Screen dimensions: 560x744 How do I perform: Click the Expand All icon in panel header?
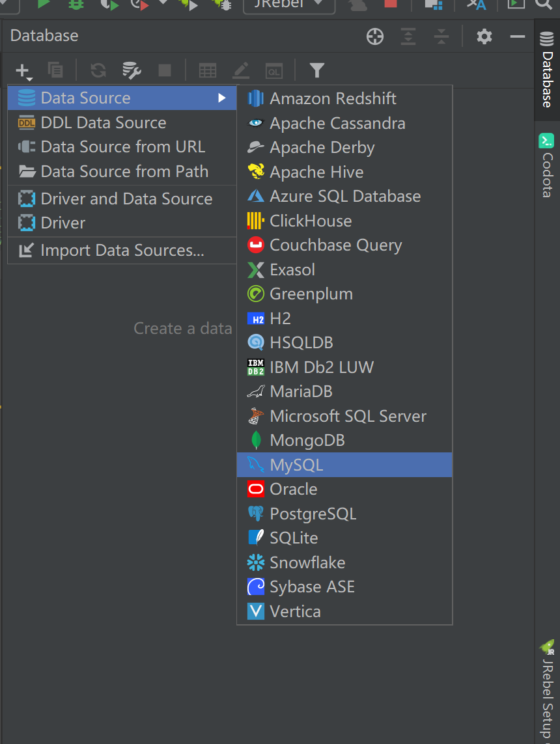(408, 36)
